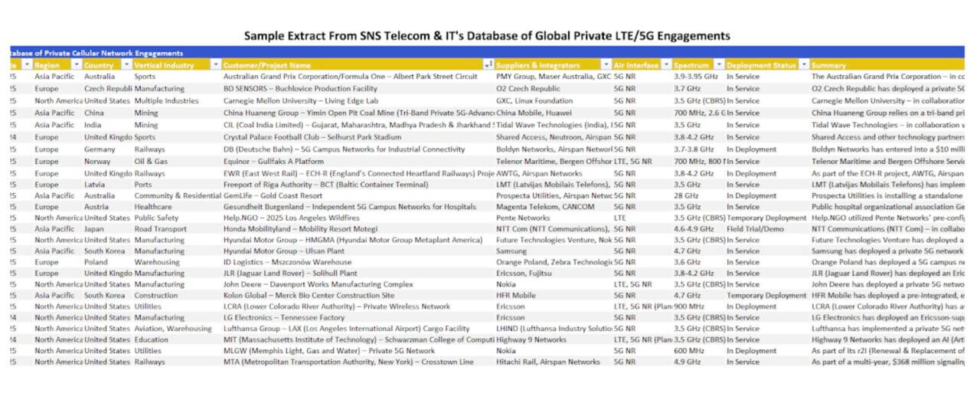Open the Deployment Status filter dropdown

click(x=803, y=65)
